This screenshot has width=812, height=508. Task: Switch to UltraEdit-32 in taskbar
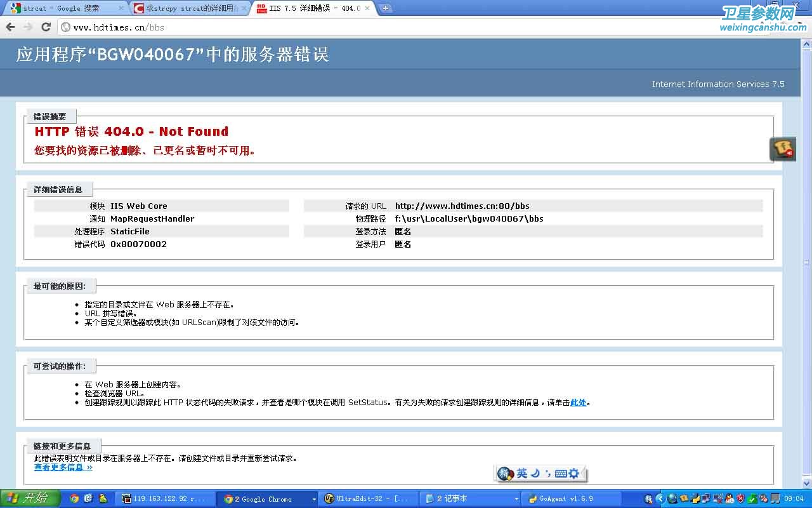point(370,499)
